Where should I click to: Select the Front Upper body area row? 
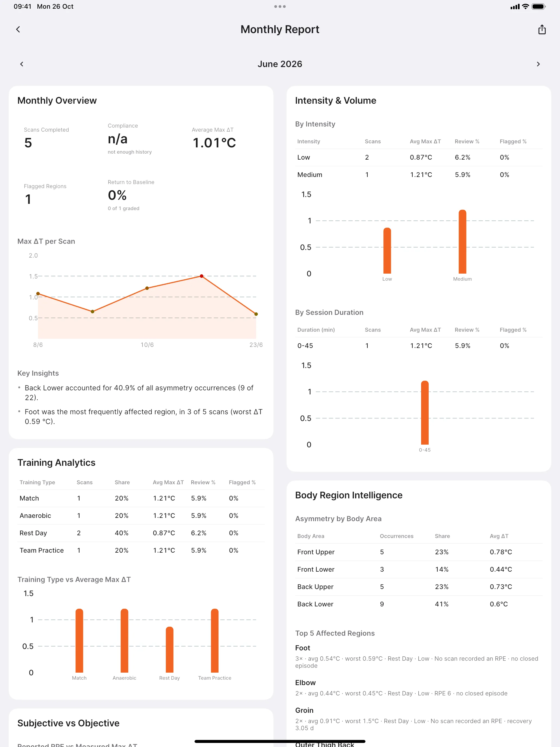point(419,552)
